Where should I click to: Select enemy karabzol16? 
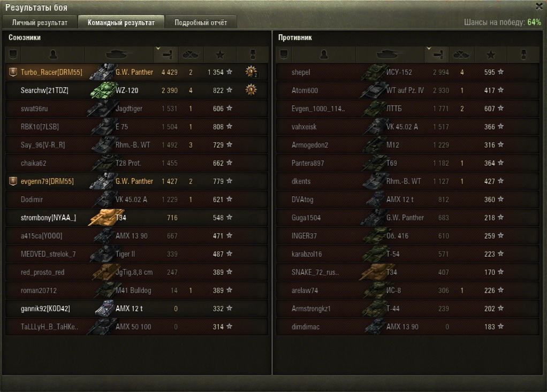[x=307, y=254]
